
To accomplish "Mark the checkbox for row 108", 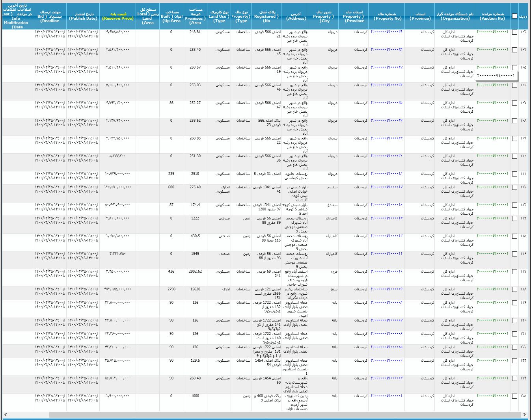I will [x=514, y=121].
